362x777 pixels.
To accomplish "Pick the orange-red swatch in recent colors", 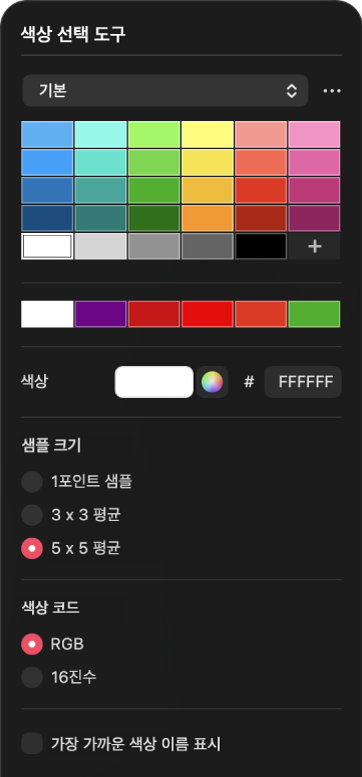I will click(x=261, y=314).
